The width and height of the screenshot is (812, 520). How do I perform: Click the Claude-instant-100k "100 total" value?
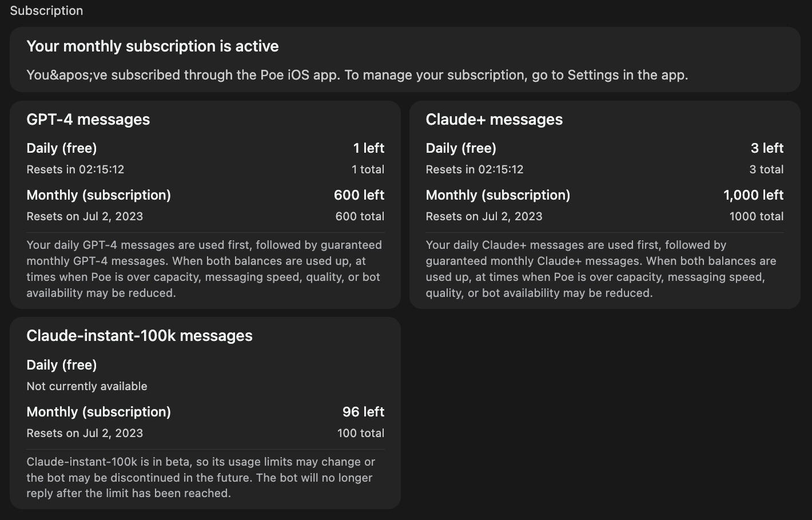(360, 433)
